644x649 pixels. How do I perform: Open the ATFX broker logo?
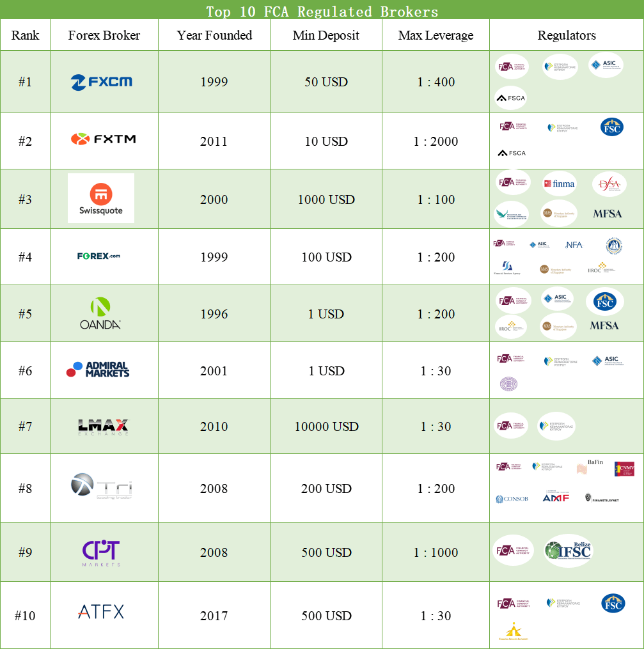click(101, 613)
